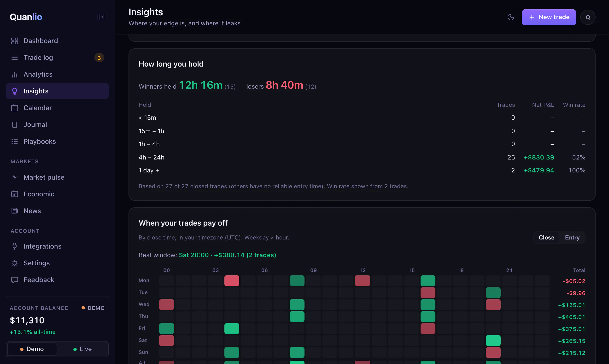Open the Market pulse waveform icon
Viewport: 609px width, 364px height.
tap(14, 177)
